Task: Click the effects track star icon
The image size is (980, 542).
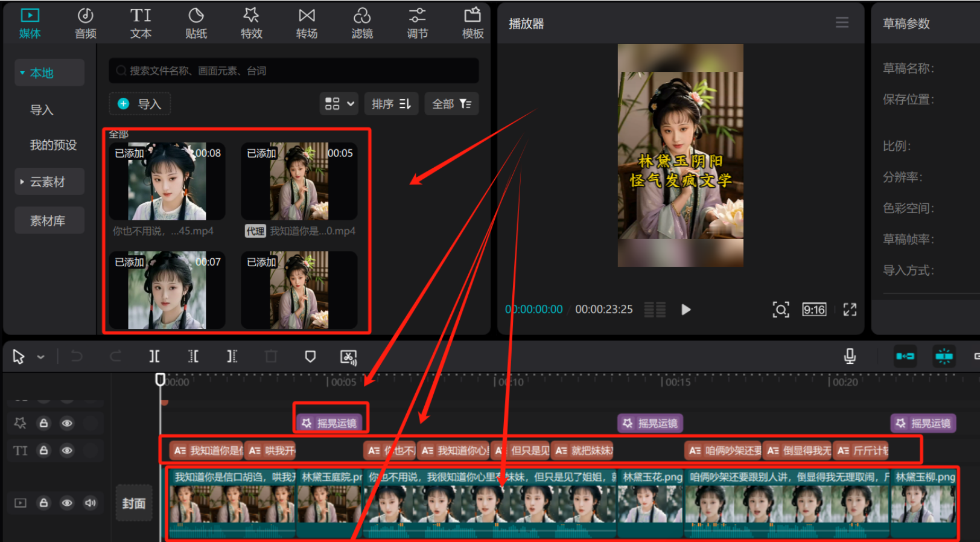Action: (x=20, y=423)
